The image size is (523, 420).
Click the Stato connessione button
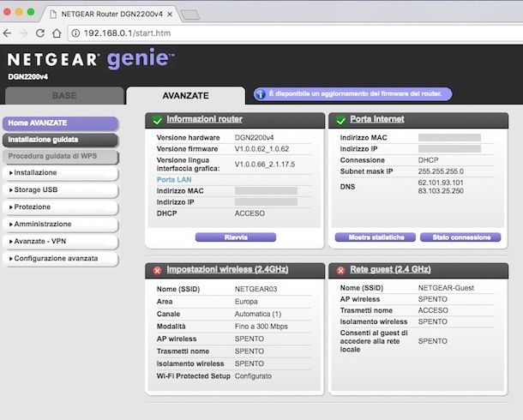point(460,237)
